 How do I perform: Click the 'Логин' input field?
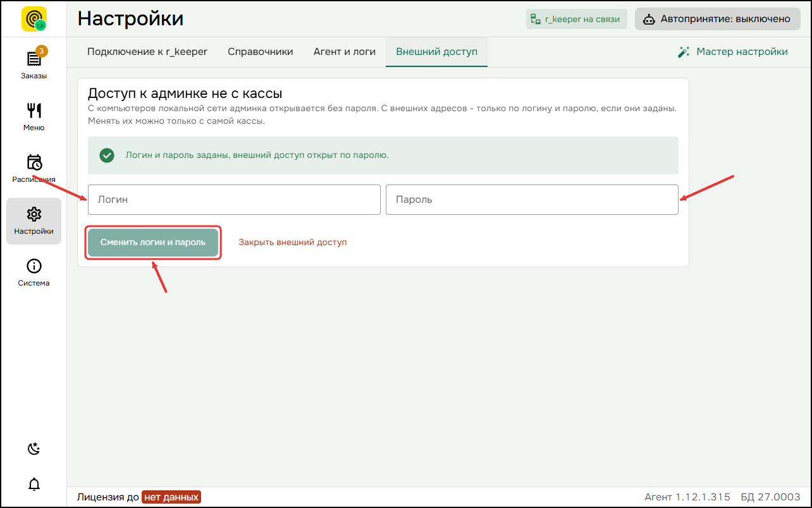tap(234, 200)
